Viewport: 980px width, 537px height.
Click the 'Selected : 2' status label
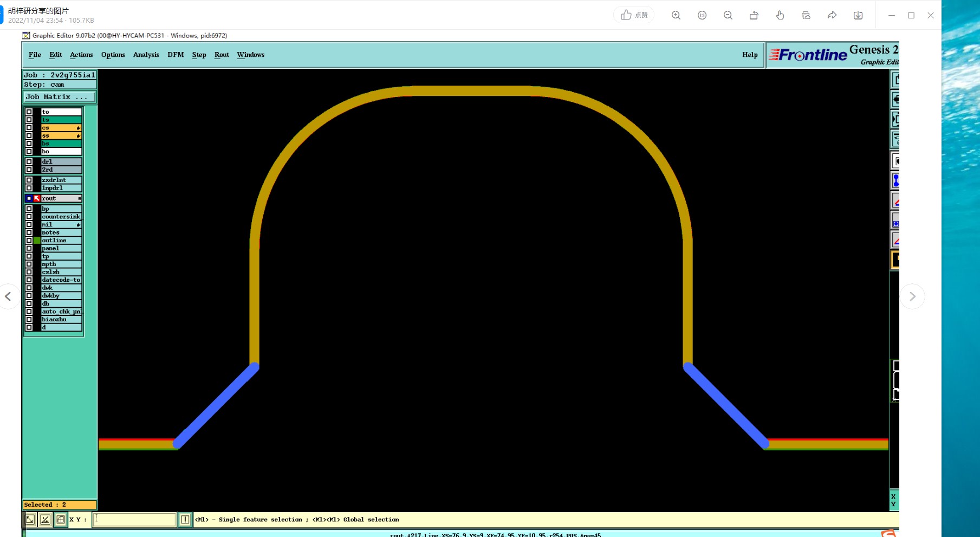click(x=59, y=505)
